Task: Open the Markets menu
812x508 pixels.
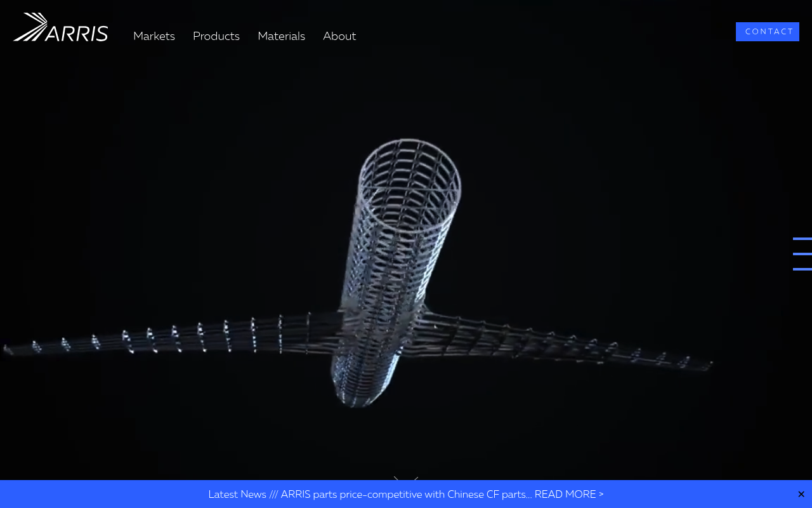Action: (x=154, y=36)
